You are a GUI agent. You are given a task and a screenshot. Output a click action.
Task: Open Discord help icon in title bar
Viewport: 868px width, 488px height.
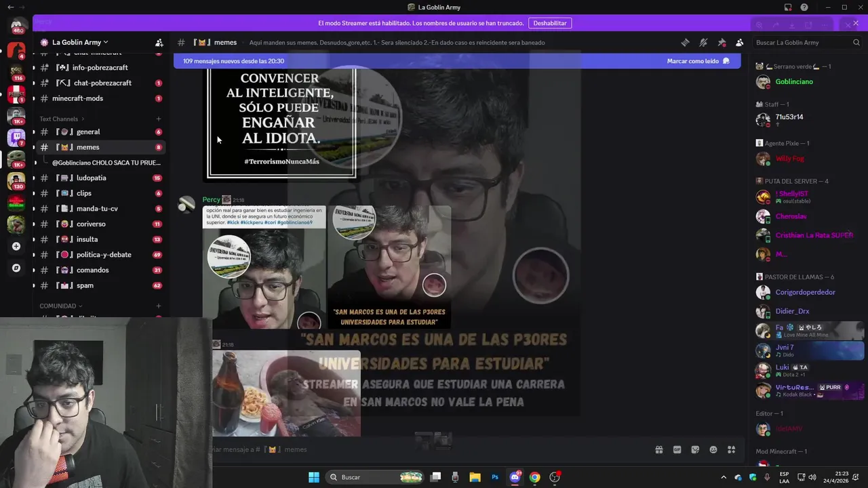804,7
